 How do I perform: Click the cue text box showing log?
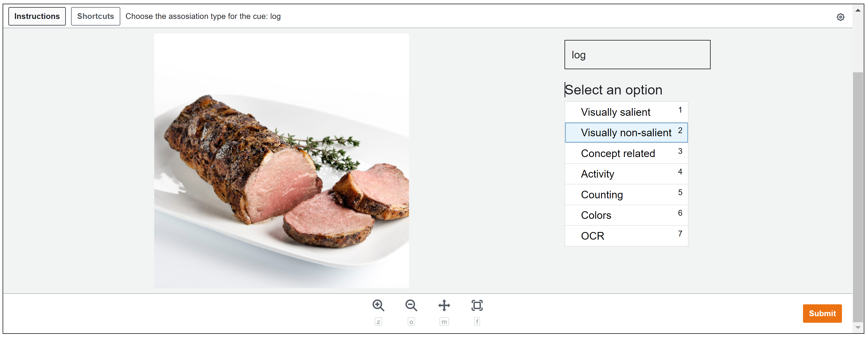click(x=637, y=55)
